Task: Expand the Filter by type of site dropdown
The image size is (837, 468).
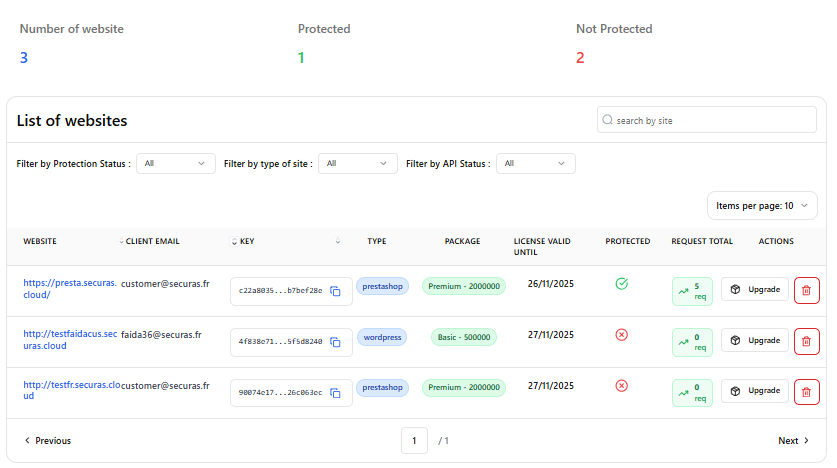Action: [x=358, y=163]
